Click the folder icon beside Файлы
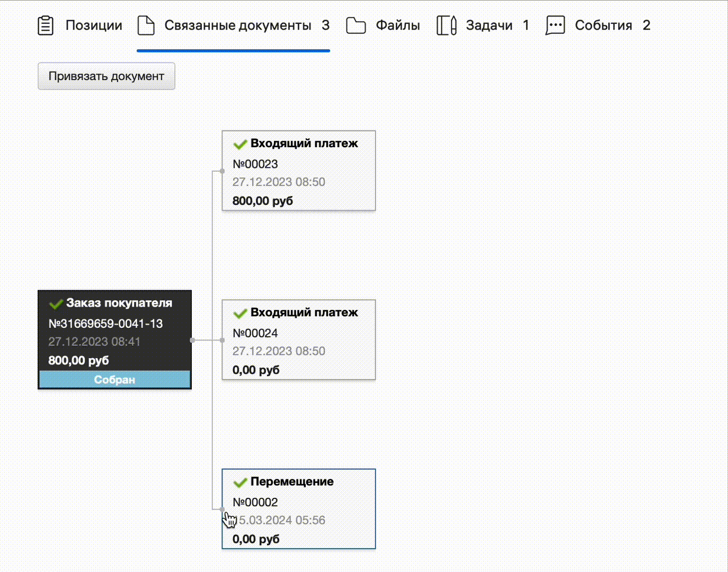This screenshot has height=572, width=728. (x=356, y=25)
